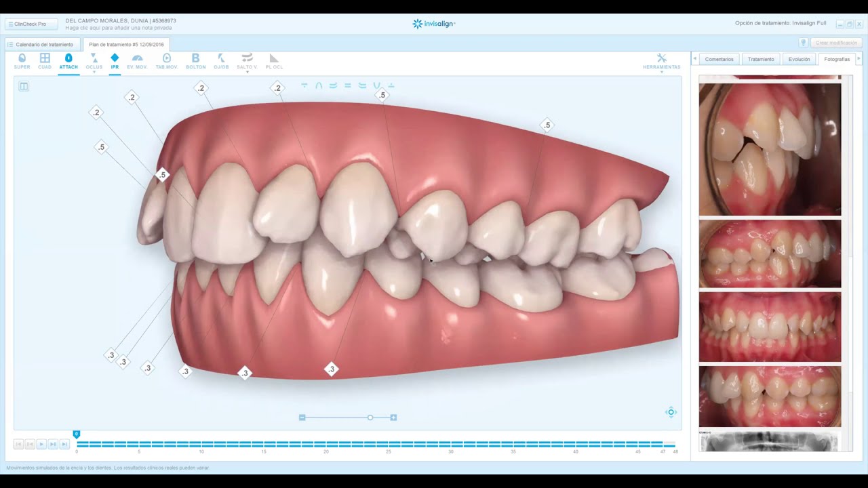Click the 'Opción de tratamiento: Invisalign Full' text
The height and width of the screenshot is (488, 868).
781,23
